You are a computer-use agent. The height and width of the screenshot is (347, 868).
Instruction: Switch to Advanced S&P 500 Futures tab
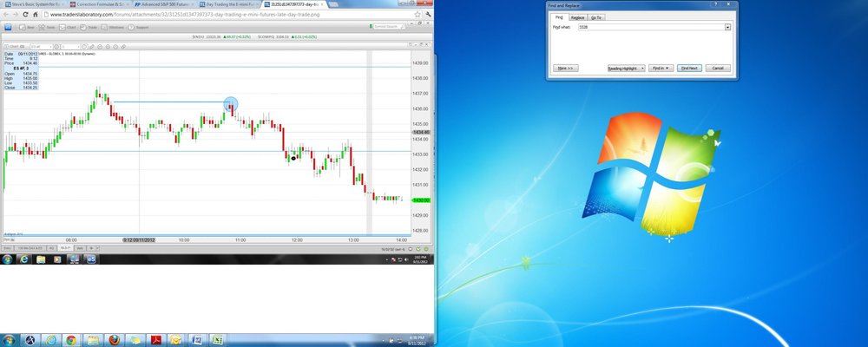coord(163,3)
